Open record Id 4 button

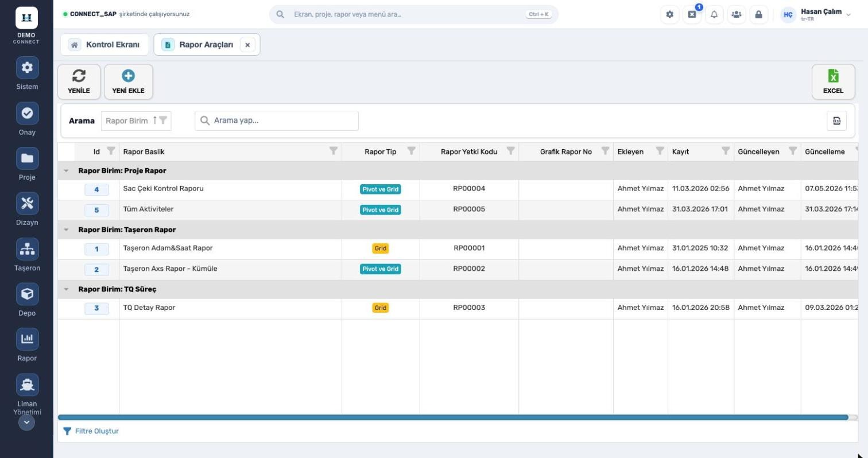tap(96, 189)
